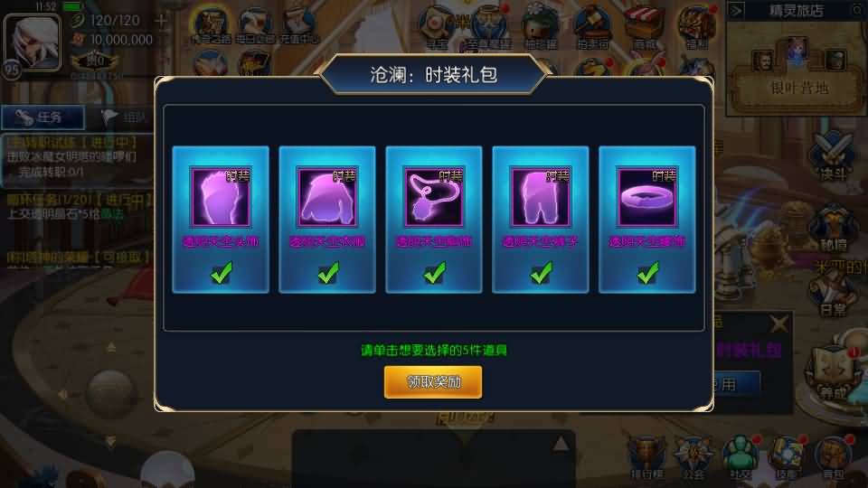The height and width of the screenshot is (488, 868).
Task: Toggle the necklace item green checkmark
Action: coord(435,273)
